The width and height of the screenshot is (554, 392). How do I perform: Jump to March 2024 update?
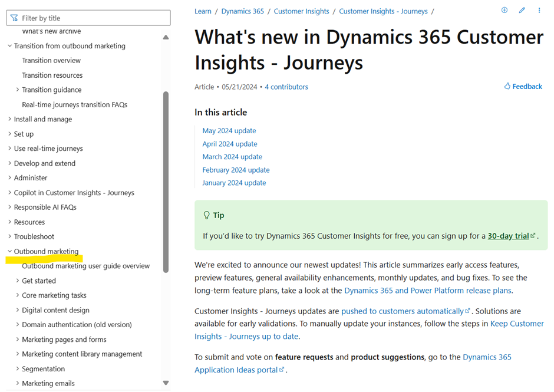point(232,157)
